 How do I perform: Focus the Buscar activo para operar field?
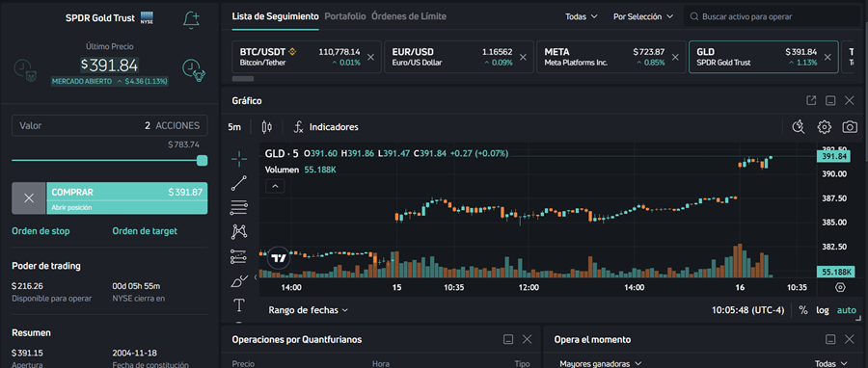[x=772, y=16]
